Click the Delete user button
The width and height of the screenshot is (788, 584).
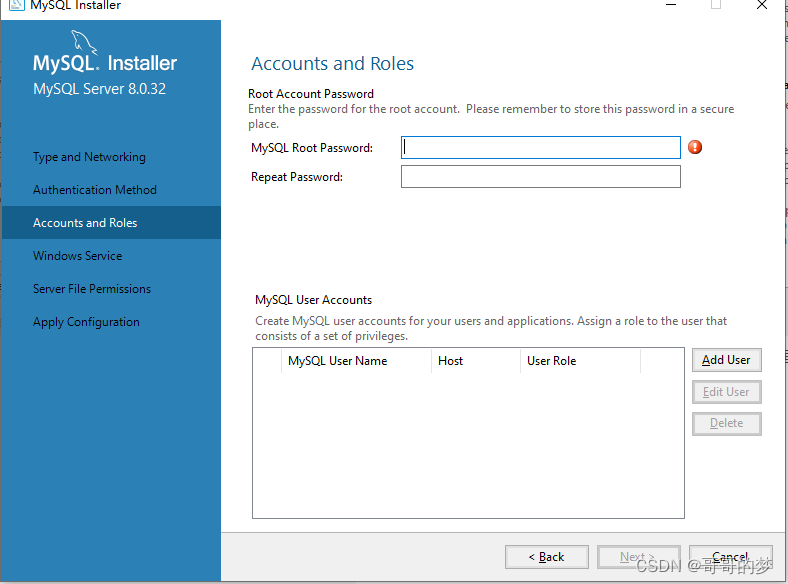[727, 424]
